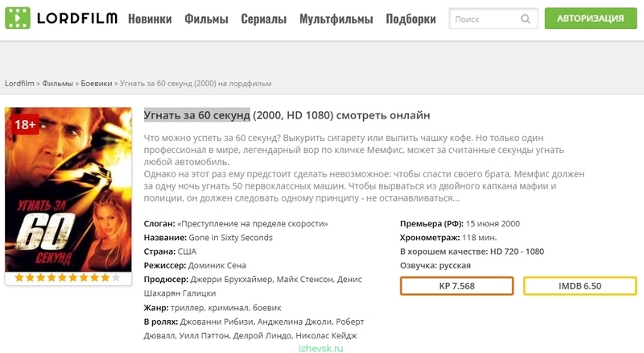Open the Мультфильмы section
Viewport: 644px width, 353px height.
pyautogui.click(x=336, y=19)
